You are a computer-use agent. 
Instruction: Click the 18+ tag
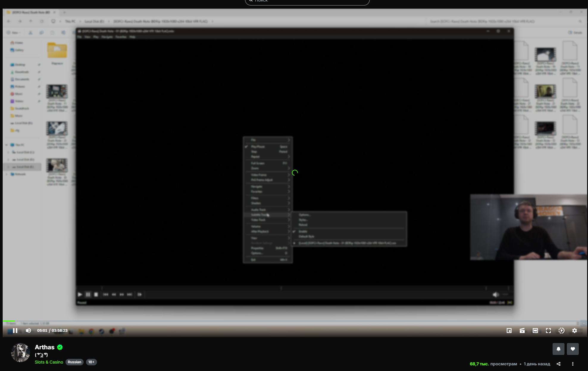pos(91,362)
